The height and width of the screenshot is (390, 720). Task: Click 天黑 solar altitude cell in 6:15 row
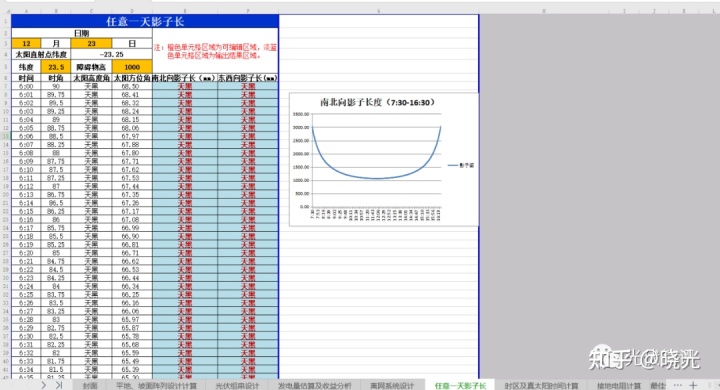pyautogui.click(x=91, y=211)
